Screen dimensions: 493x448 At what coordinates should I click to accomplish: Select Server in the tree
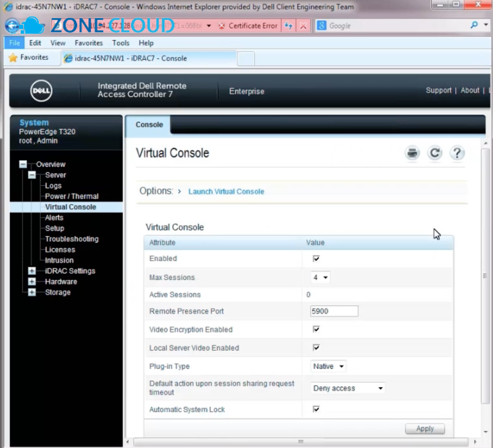point(55,175)
